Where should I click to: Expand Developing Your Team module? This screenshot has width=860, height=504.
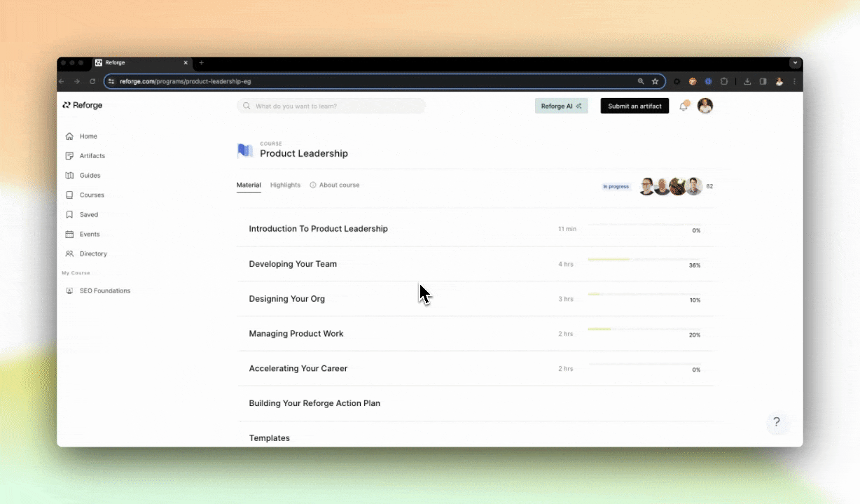tap(476, 264)
